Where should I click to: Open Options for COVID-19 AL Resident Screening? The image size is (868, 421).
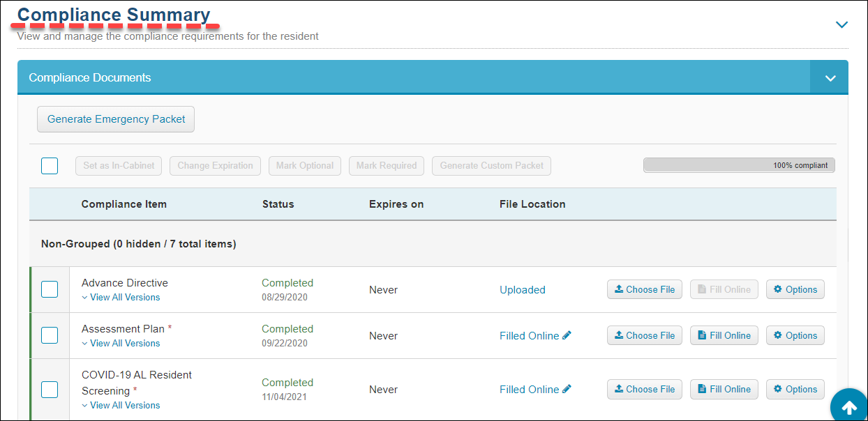coord(795,389)
